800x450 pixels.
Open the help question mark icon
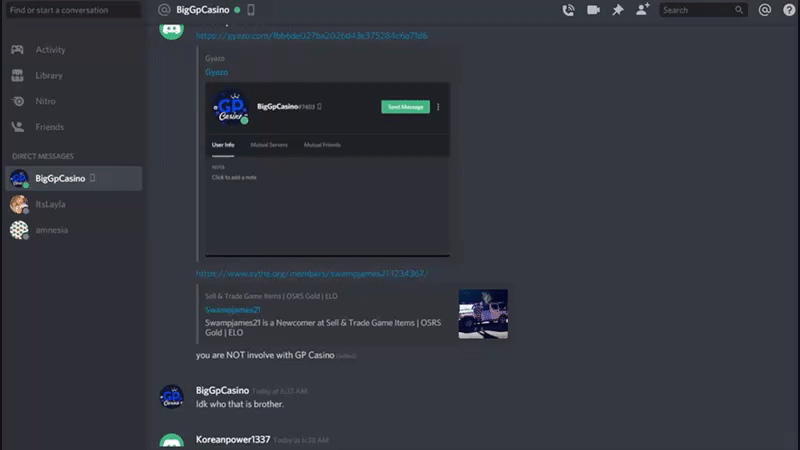pos(789,10)
